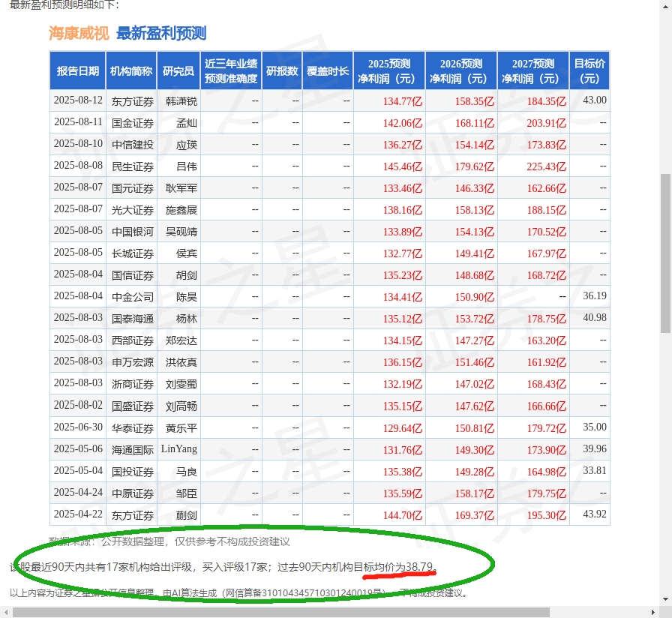This screenshot has width=672, height=618.
Task: Click 中原证券 institution cell
Action: (133, 493)
